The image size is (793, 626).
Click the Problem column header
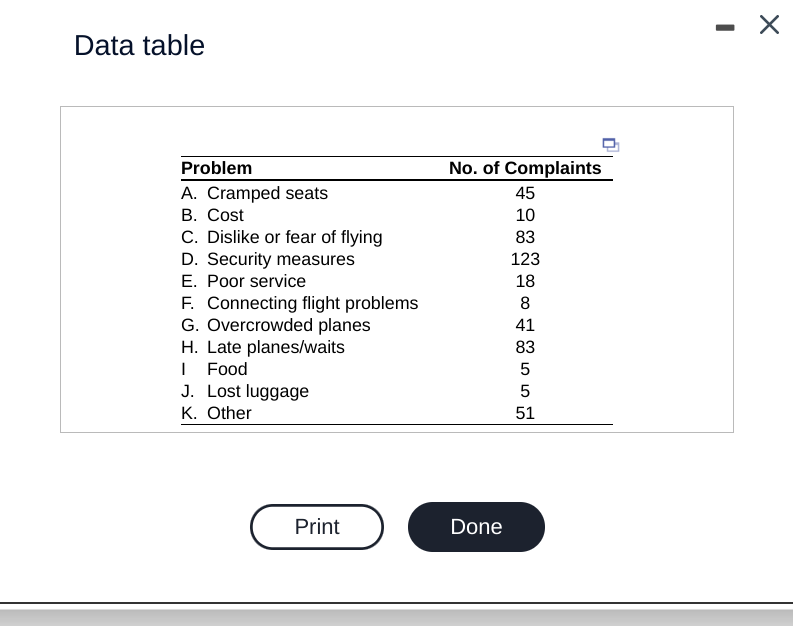pos(216,168)
